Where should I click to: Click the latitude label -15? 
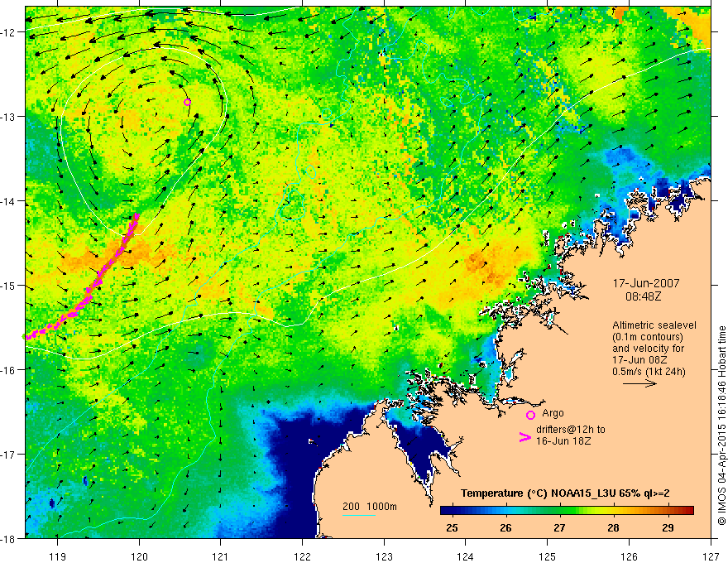point(9,286)
